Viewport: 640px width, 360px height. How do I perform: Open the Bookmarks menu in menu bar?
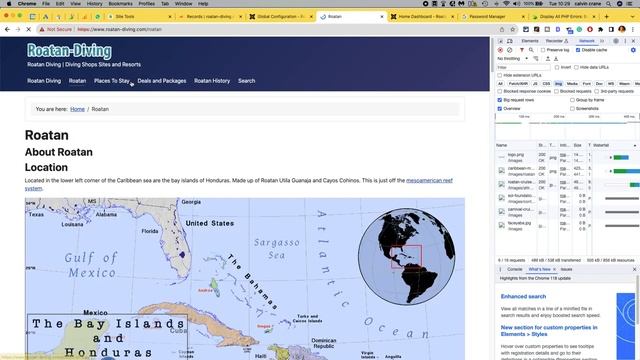tap(120, 4)
